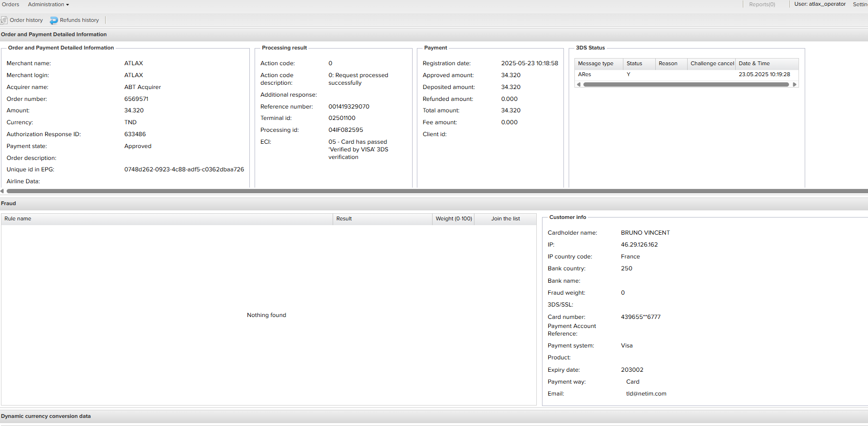Click the Weight (0-100) column header
The image size is (868, 426).
click(x=454, y=218)
